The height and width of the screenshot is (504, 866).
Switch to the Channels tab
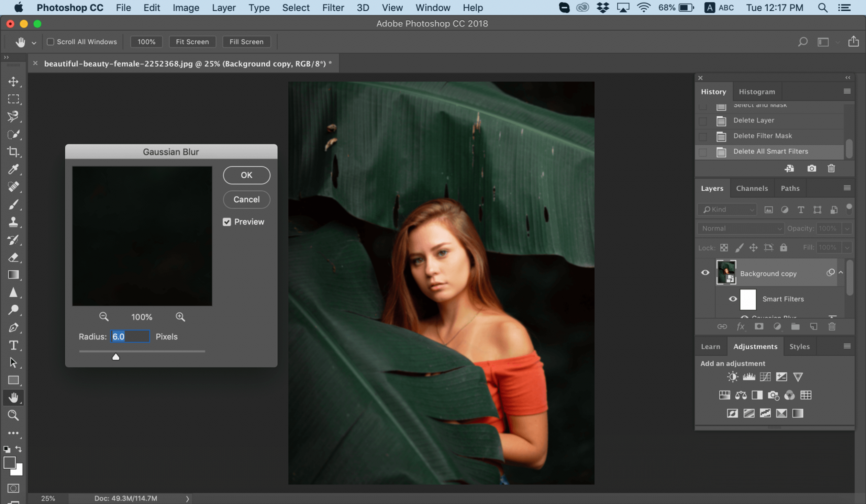[752, 188]
